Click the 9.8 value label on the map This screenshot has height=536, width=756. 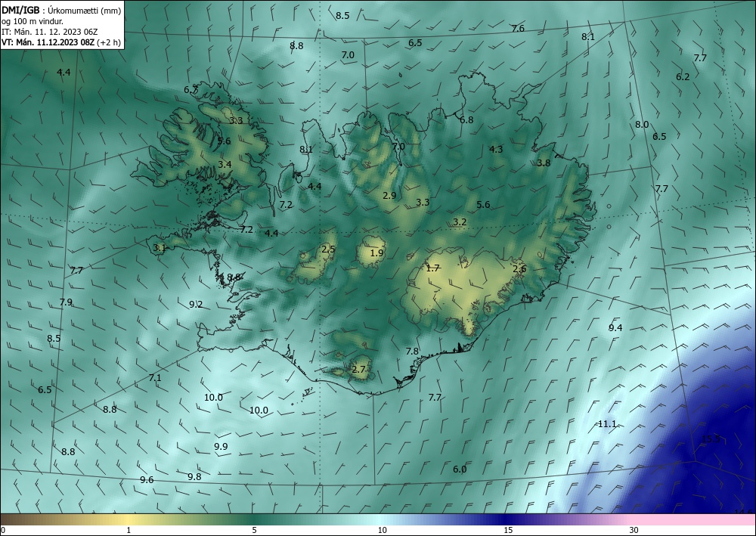[x=194, y=476]
